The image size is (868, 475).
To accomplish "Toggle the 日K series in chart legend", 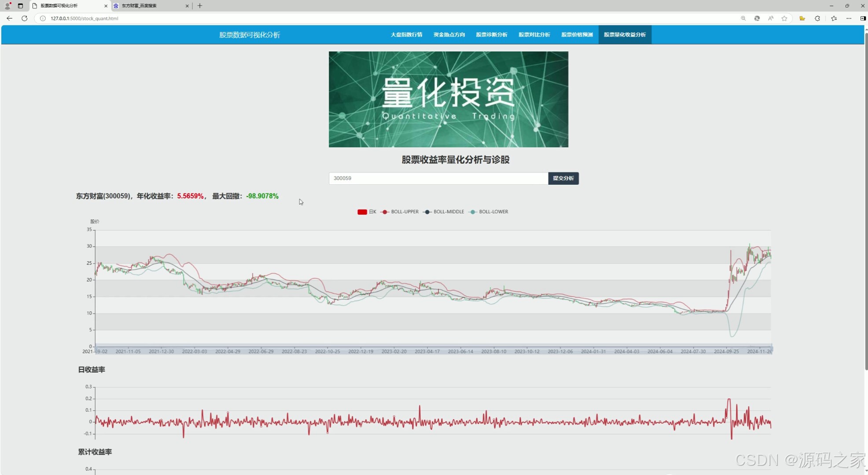I will (366, 212).
